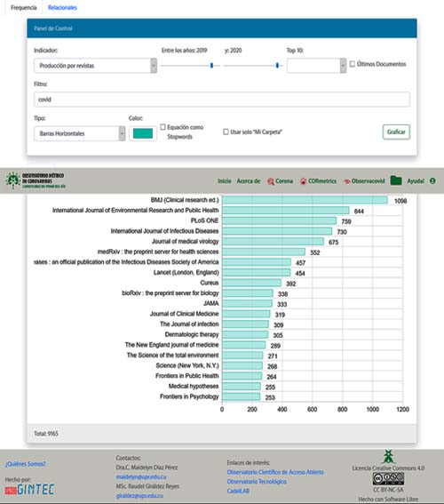
Task: Click the Filtro input field containing covid
Action: pos(221,100)
